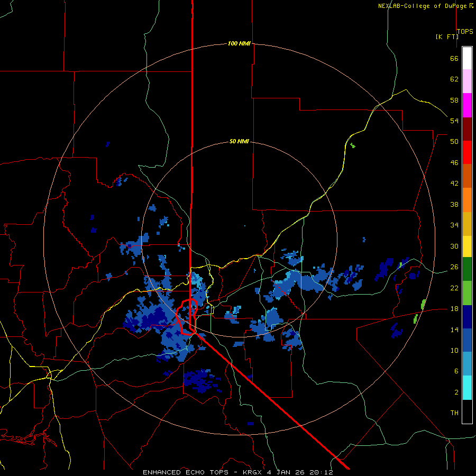Click the 54 legend value

454,121
